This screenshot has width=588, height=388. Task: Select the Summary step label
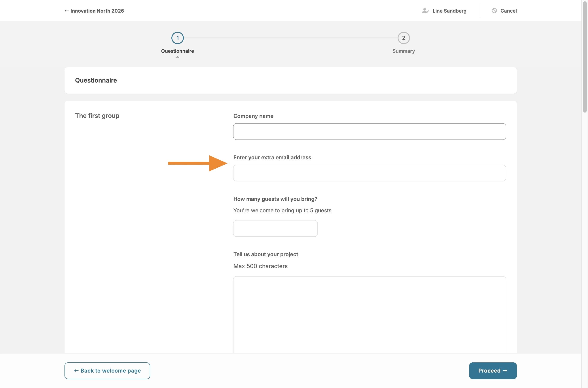403,51
